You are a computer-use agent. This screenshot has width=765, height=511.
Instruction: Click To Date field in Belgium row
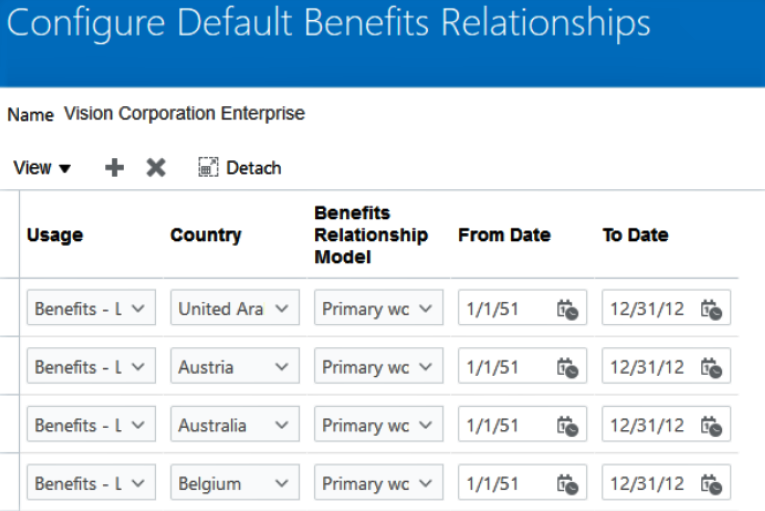[649, 484]
